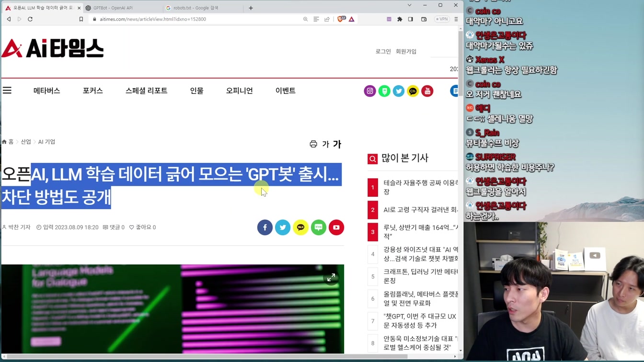The width and height of the screenshot is (644, 362).
Task: Share article via green Line icon
Action: click(319, 227)
